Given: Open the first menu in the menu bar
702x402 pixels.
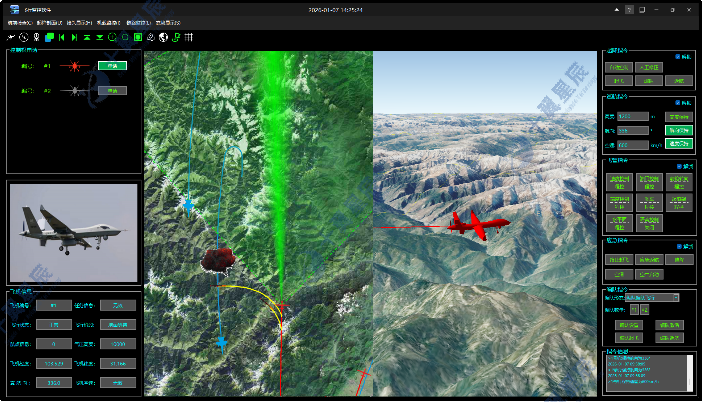Looking at the screenshot, I should (19, 21).
